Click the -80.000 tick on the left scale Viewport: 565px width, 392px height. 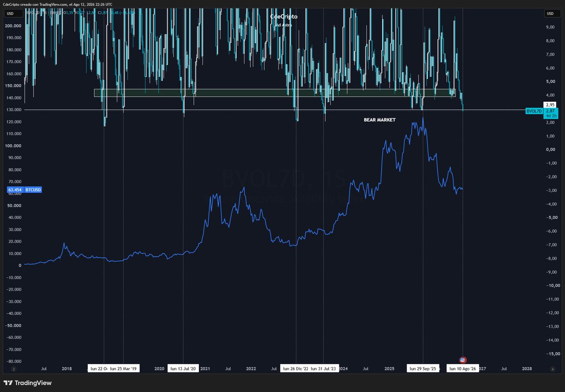(13, 361)
